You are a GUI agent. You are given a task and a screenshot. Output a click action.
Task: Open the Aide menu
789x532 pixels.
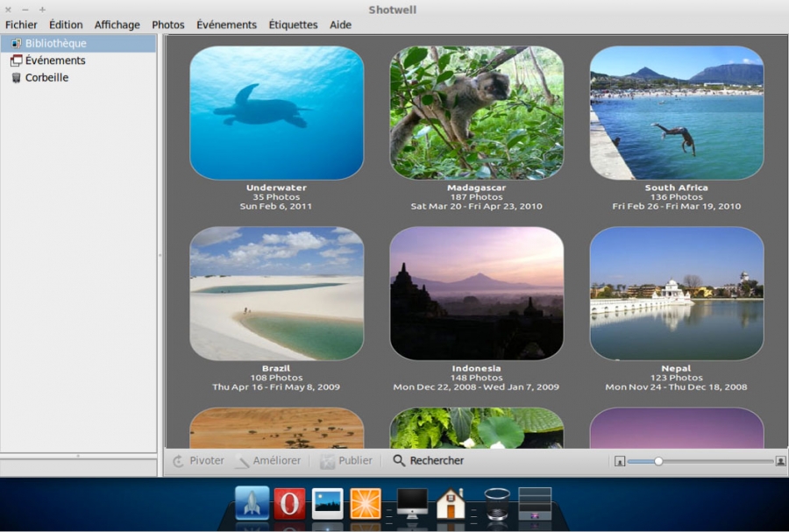click(340, 25)
